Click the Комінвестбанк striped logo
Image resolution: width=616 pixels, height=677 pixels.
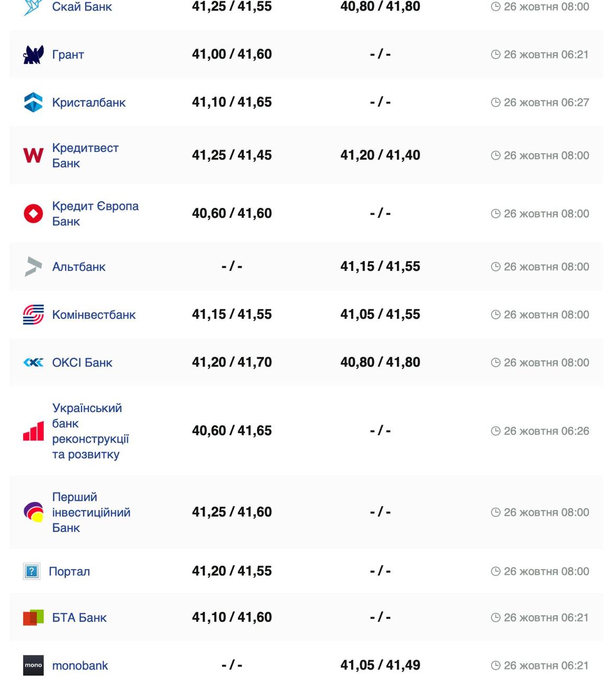[x=33, y=315]
